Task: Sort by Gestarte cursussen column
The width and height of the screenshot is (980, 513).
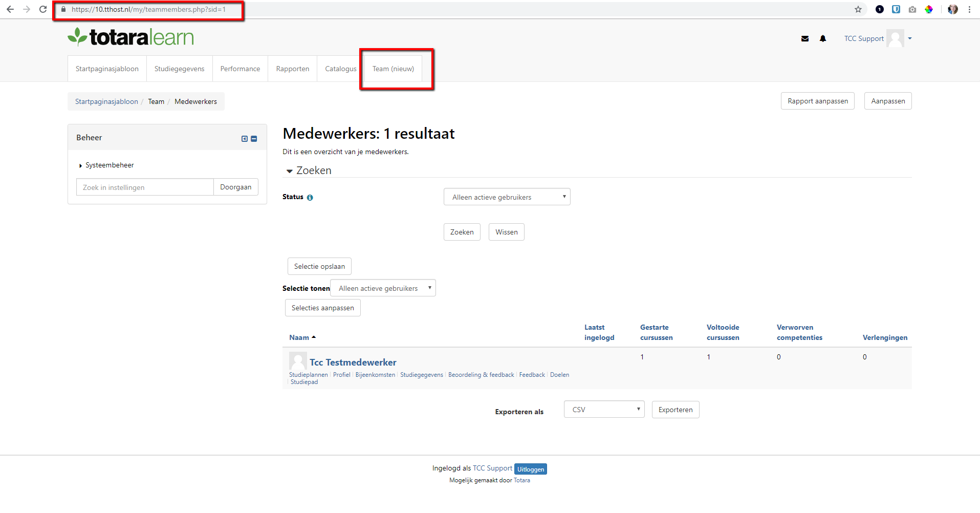Action: click(656, 332)
